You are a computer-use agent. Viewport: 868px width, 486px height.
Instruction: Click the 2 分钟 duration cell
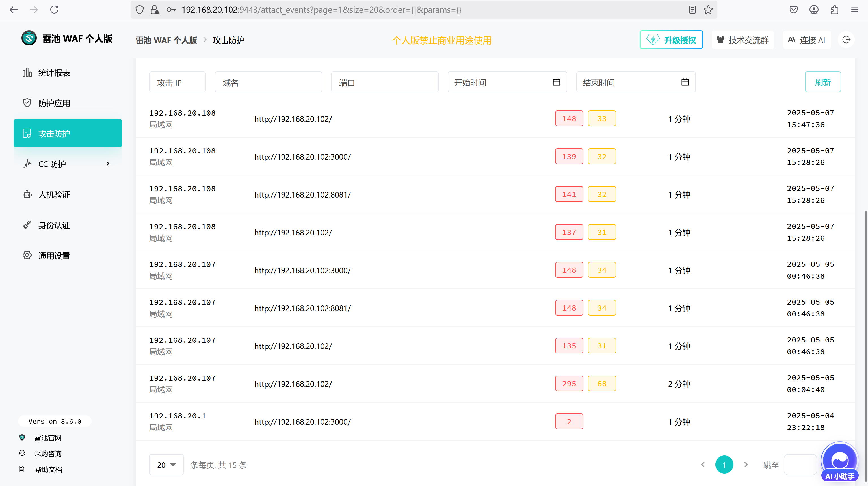[x=679, y=384]
